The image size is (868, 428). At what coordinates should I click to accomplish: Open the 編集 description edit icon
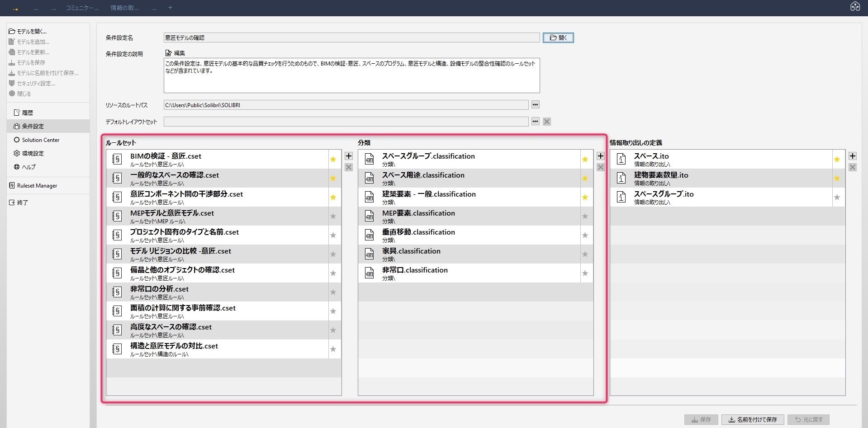tap(169, 53)
